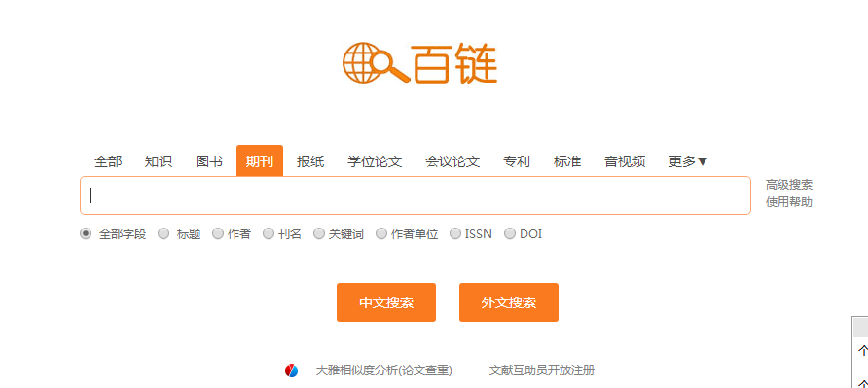The height and width of the screenshot is (388, 868).
Task: Click the red-blue 大雅 logo icon
Action: click(x=292, y=370)
